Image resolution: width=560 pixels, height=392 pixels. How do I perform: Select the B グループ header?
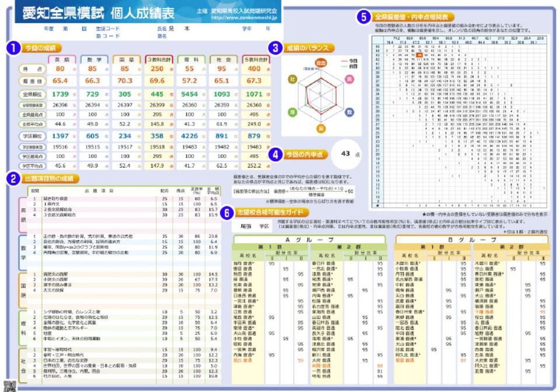471,240
